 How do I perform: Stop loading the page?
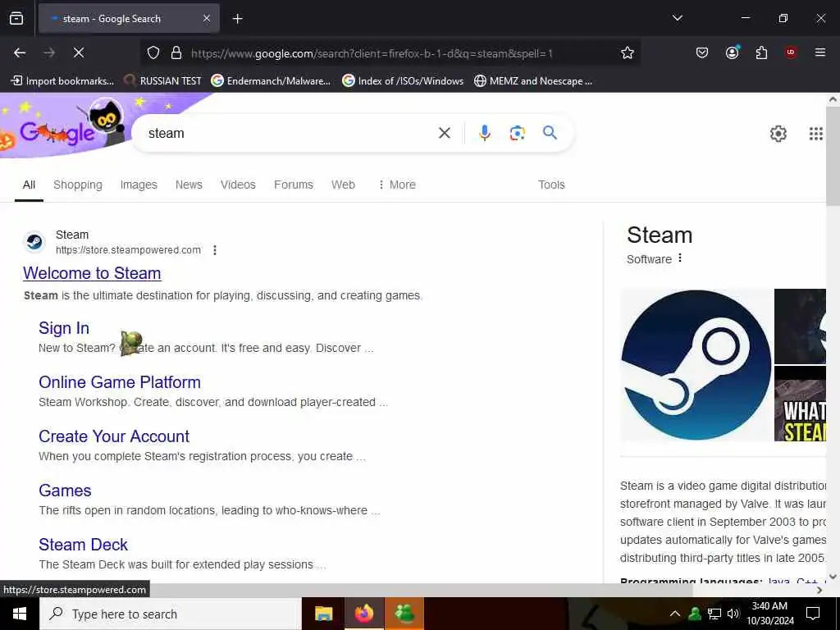coord(78,52)
